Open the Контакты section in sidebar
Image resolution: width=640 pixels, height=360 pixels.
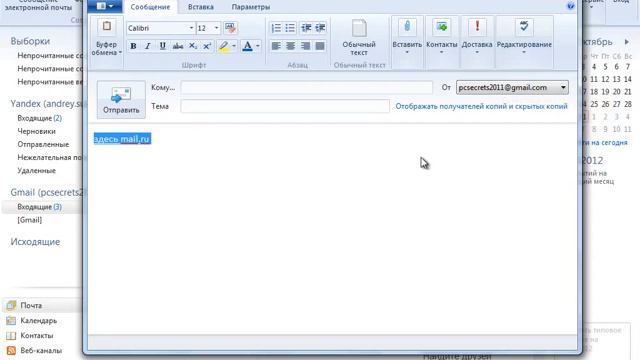pos(37,336)
